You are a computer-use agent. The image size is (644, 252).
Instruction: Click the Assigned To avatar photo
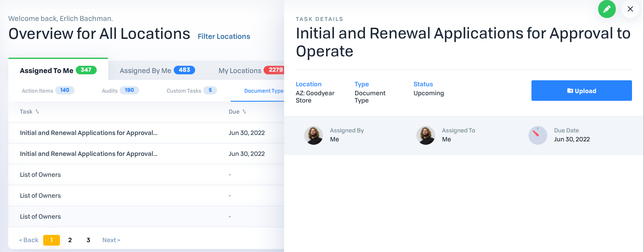(425, 135)
